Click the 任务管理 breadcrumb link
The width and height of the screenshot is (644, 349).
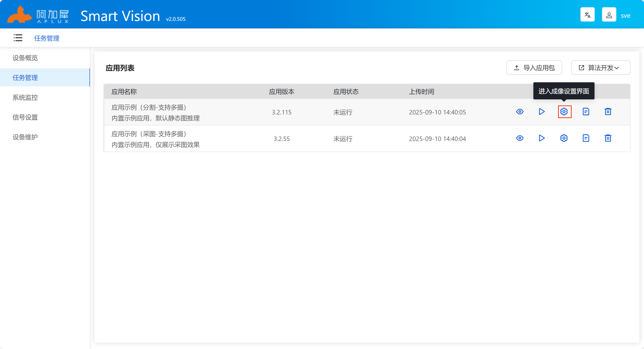click(x=47, y=38)
